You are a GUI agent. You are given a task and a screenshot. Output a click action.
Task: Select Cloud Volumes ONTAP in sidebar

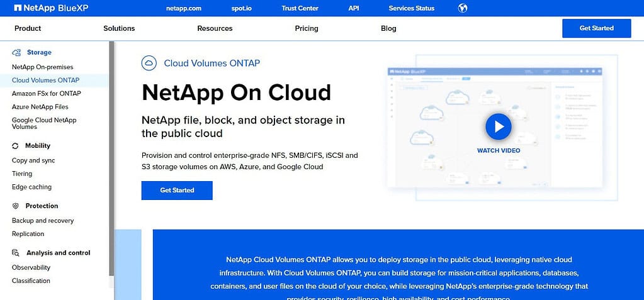(x=45, y=80)
